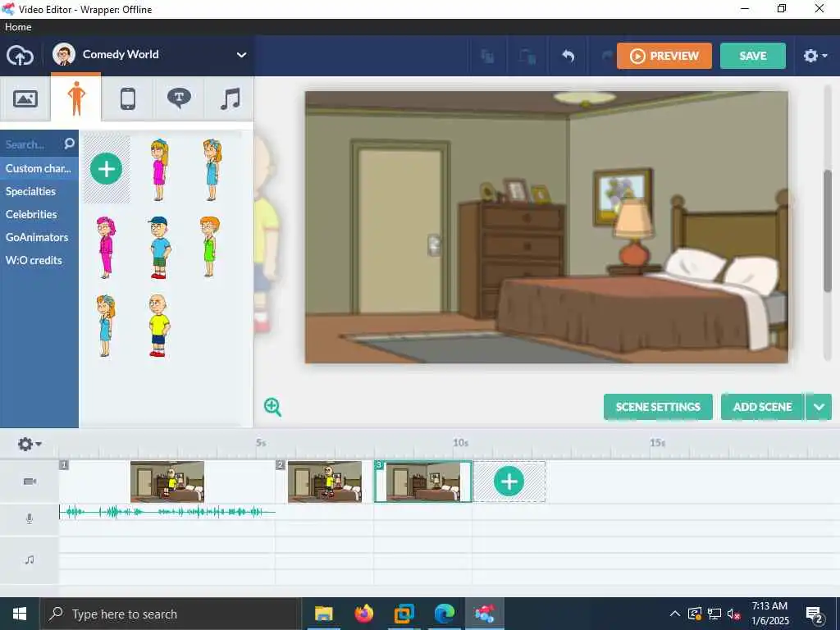The height and width of the screenshot is (630, 840).
Task: Click the paste icon in top toolbar
Action: pyautogui.click(x=527, y=56)
